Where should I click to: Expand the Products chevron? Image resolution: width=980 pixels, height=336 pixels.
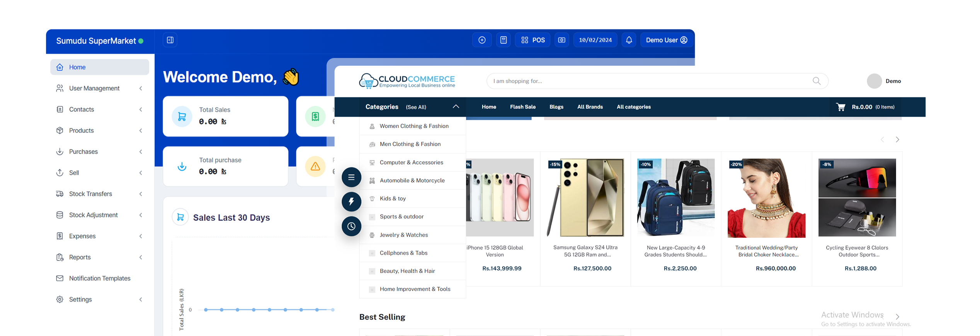click(x=141, y=130)
